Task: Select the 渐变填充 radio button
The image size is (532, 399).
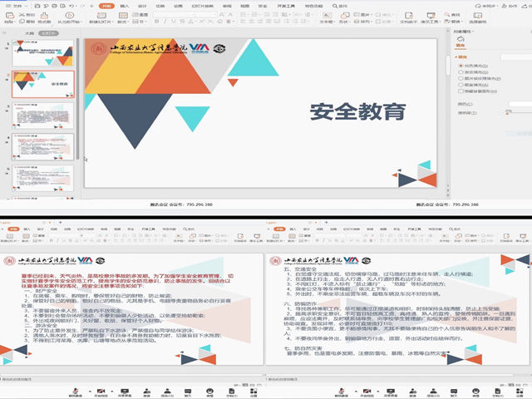Action: pos(461,72)
